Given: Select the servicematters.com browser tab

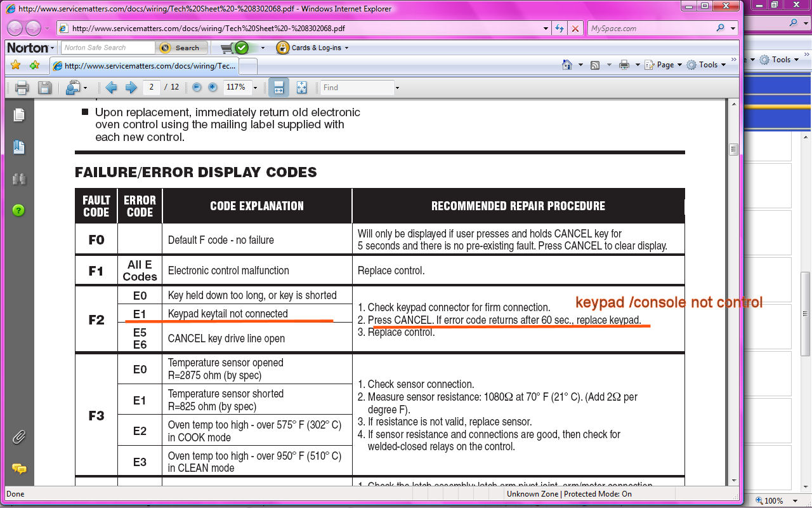Looking at the screenshot, I should [150, 65].
